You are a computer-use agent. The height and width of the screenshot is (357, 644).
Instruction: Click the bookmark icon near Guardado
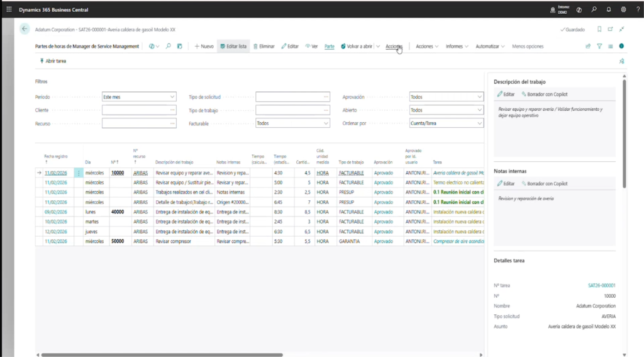tap(599, 29)
